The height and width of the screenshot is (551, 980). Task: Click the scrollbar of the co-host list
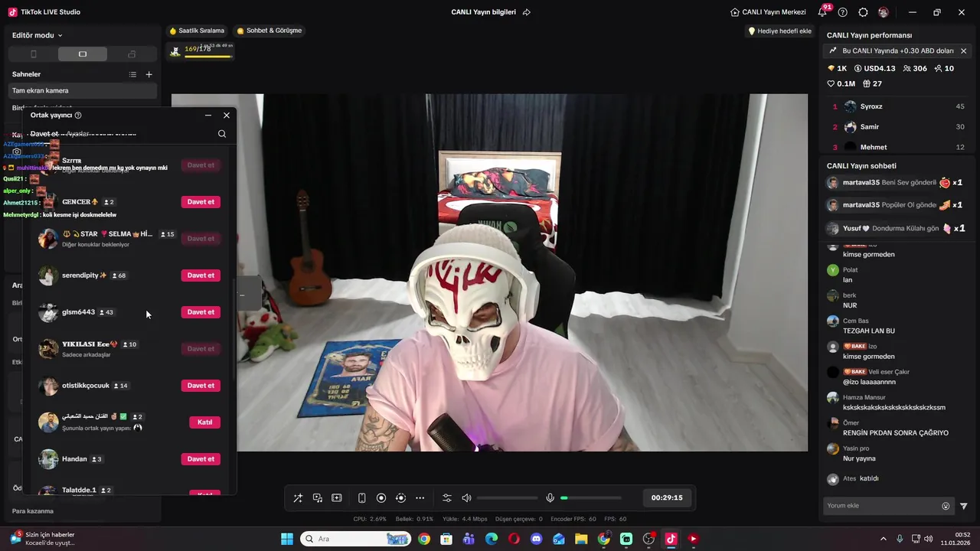click(234, 329)
